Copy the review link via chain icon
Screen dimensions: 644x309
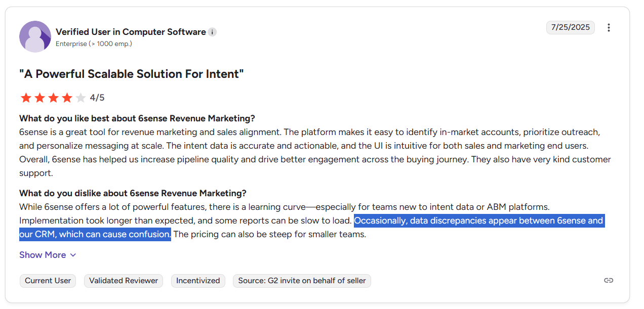coord(609,280)
